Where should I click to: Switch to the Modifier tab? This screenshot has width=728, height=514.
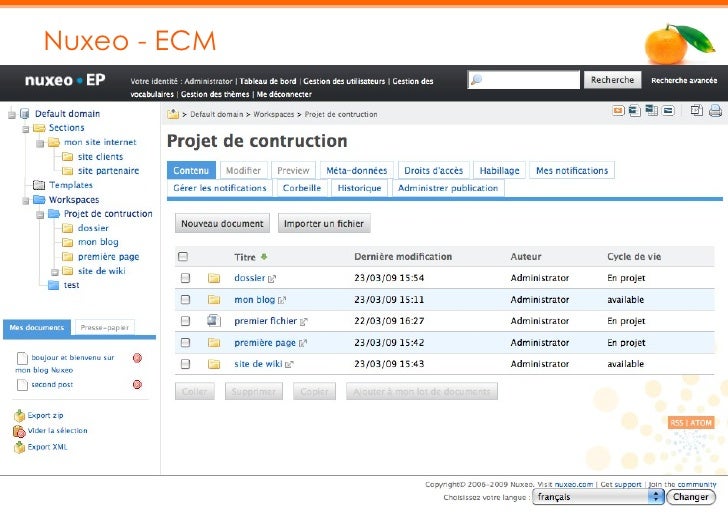click(x=243, y=170)
